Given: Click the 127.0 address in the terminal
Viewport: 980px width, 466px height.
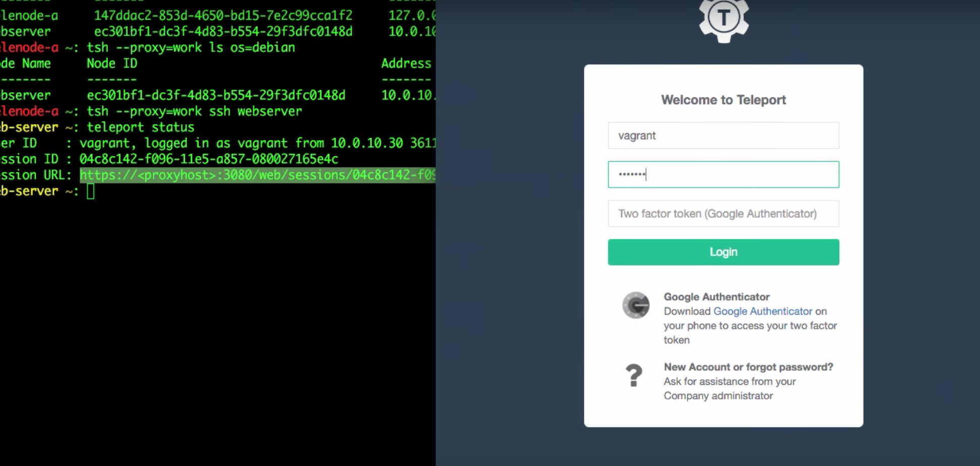Looking at the screenshot, I should tap(412, 16).
